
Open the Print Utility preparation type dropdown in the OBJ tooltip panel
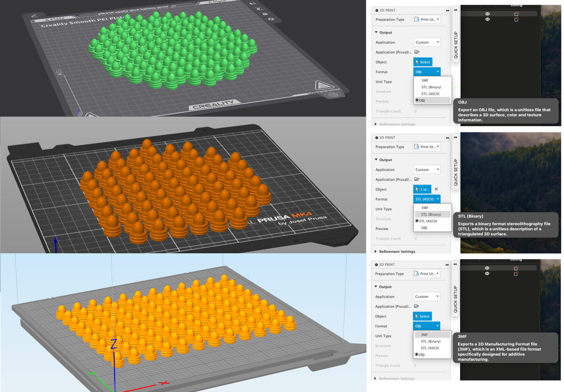(x=427, y=20)
